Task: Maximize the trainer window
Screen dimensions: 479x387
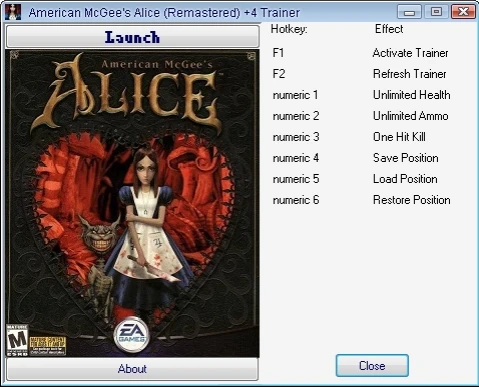Action: point(436,12)
